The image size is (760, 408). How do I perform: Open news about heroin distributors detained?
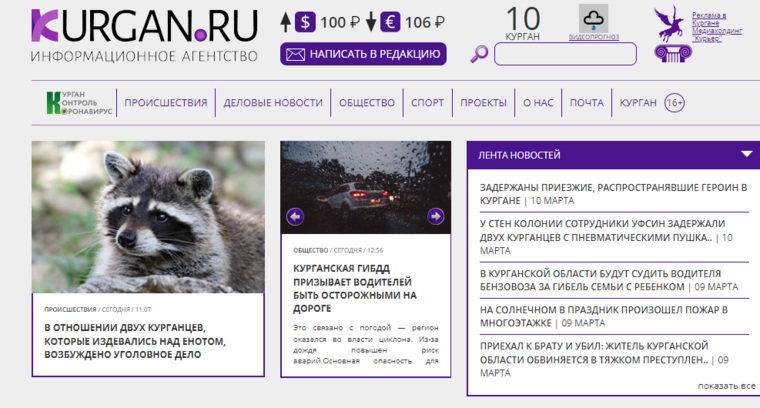[614, 194]
